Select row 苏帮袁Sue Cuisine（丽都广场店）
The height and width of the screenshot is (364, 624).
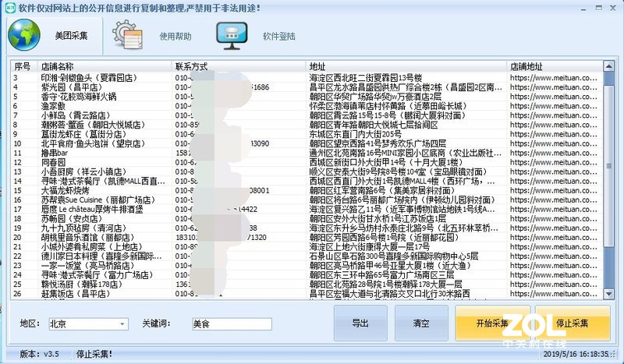click(x=307, y=200)
